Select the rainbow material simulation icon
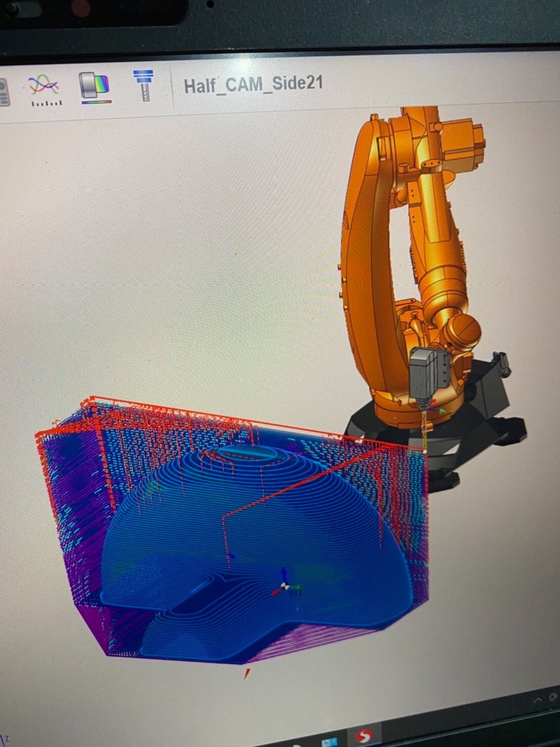This screenshot has height=747, width=560. pos(95,87)
